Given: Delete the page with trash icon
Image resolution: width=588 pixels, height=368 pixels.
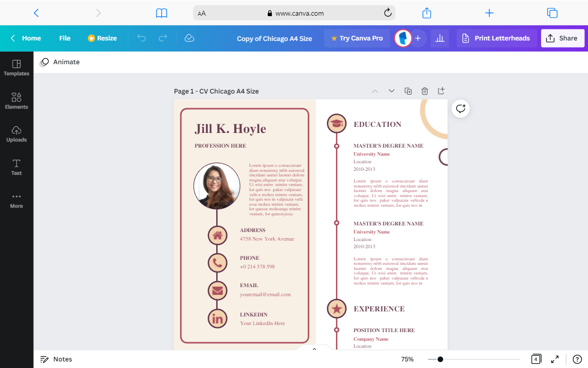Looking at the screenshot, I should click(424, 91).
